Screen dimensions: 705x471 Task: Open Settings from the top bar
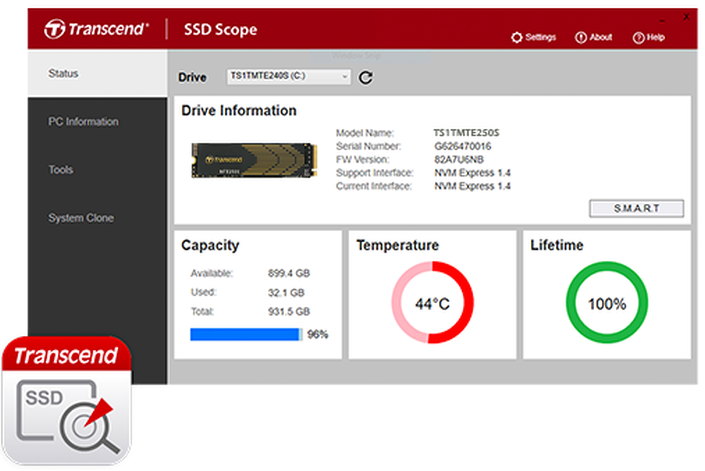(534, 37)
